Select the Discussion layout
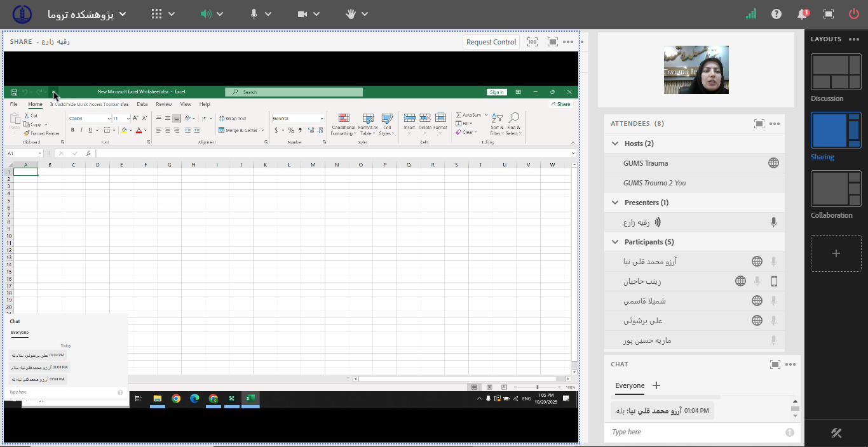 pos(836,72)
